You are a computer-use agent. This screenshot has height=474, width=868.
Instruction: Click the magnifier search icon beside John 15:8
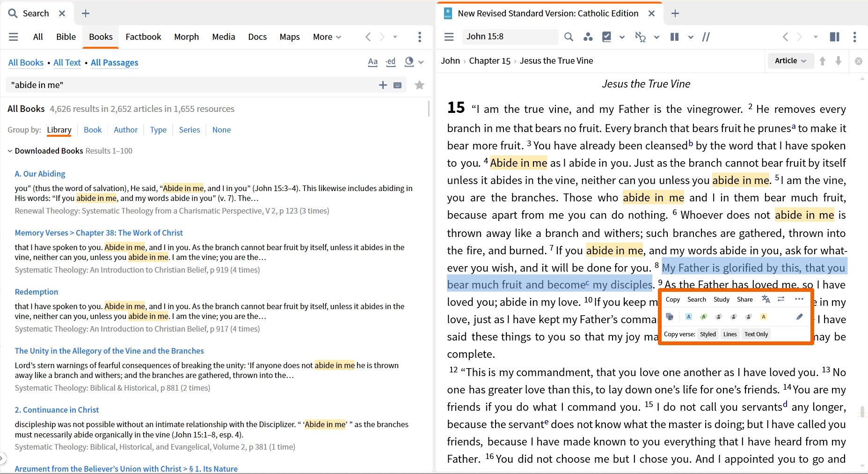[569, 37]
